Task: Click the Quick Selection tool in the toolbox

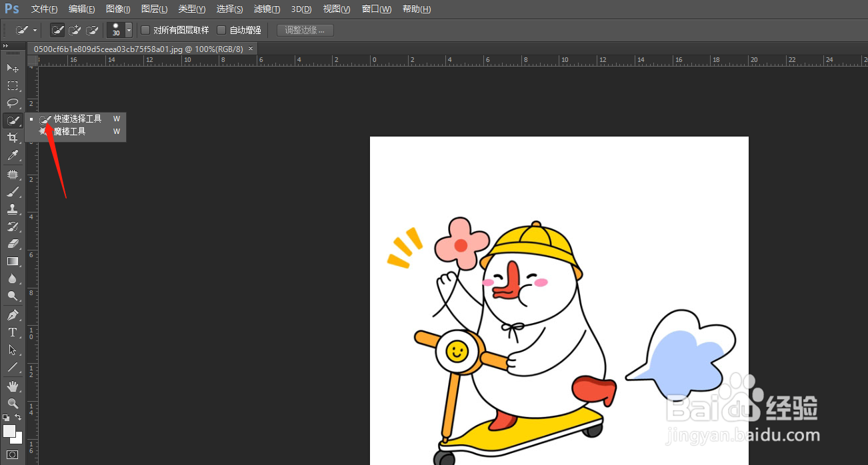Action: coord(13,121)
